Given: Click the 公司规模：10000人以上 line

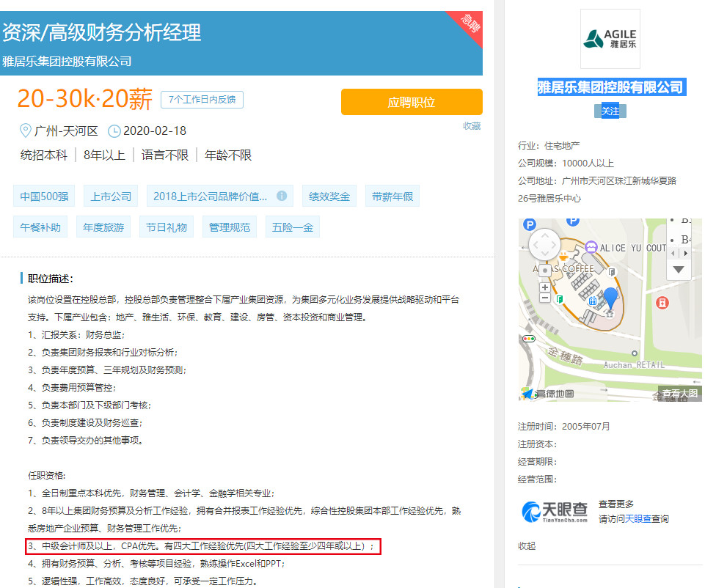Looking at the screenshot, I should 566,163.
